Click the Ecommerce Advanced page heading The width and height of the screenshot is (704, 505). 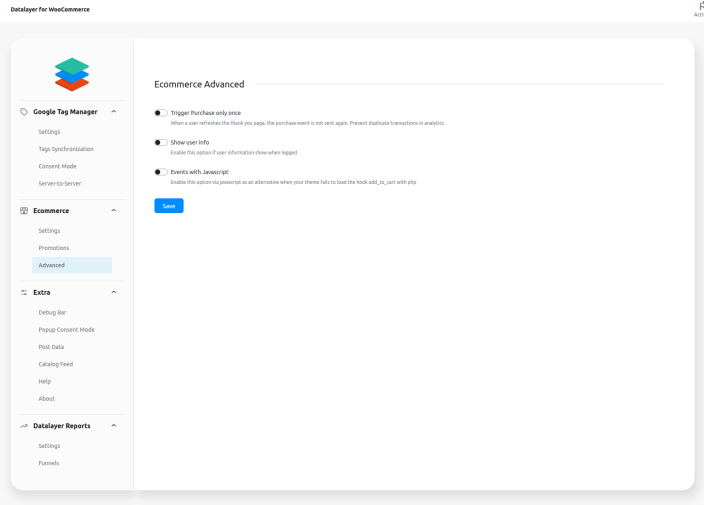(x=199, y=84)
